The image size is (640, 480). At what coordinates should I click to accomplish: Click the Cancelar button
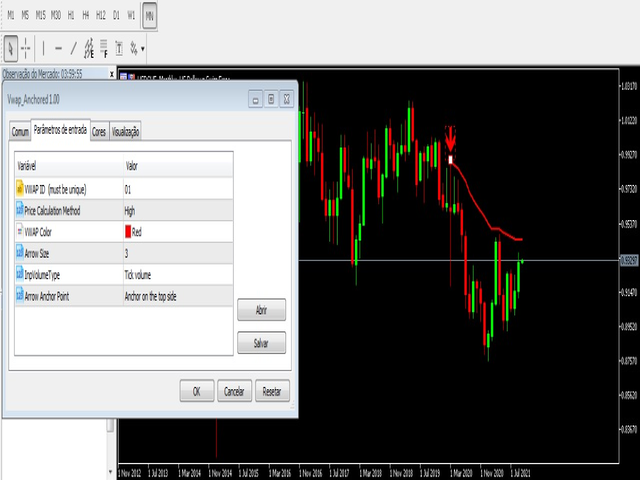click(x=234, y=391)
